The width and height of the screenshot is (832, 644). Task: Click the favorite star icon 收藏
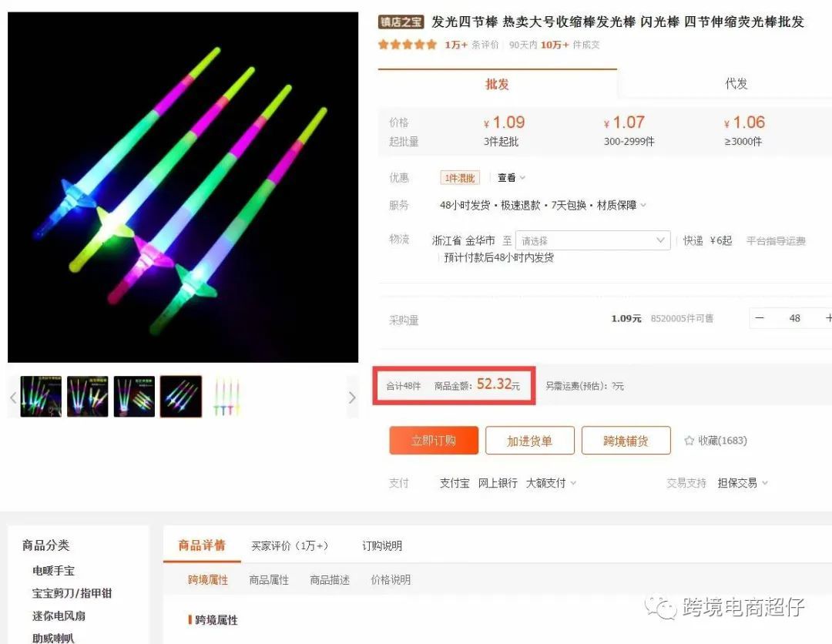[x=689, y=441]
